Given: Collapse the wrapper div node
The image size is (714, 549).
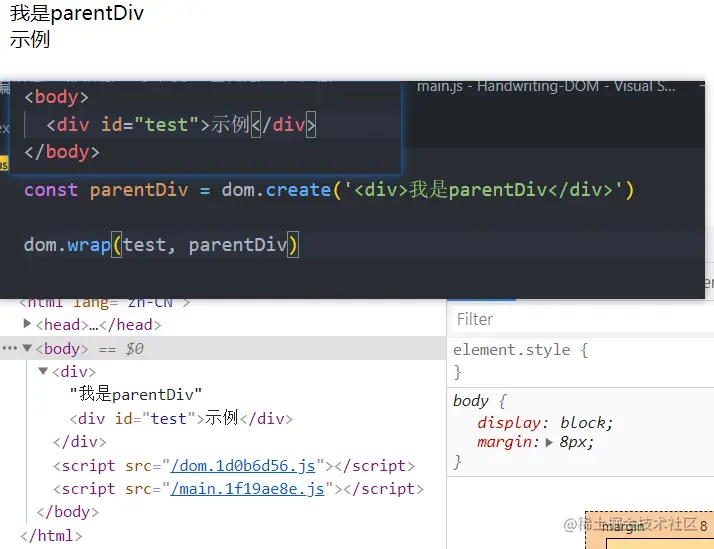Looking at the screenshot, I should pos(43,371).
